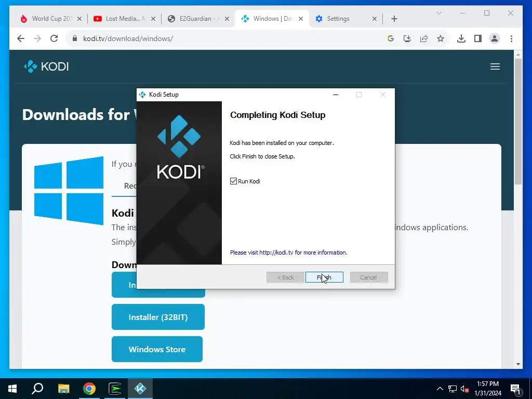
Task: Open the Chrome three-dot menu
Action: [511, 38]
